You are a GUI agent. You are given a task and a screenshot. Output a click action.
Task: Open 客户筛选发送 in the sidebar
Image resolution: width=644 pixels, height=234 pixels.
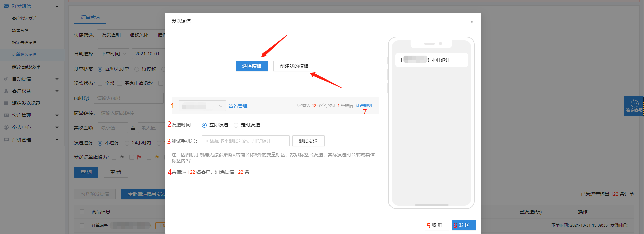pos(24,18)
